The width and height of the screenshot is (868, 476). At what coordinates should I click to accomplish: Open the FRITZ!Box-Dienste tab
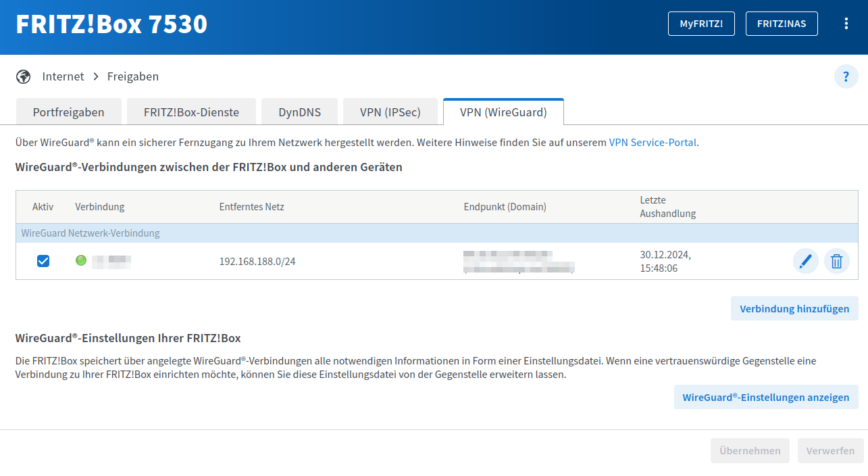coord(191,112)
